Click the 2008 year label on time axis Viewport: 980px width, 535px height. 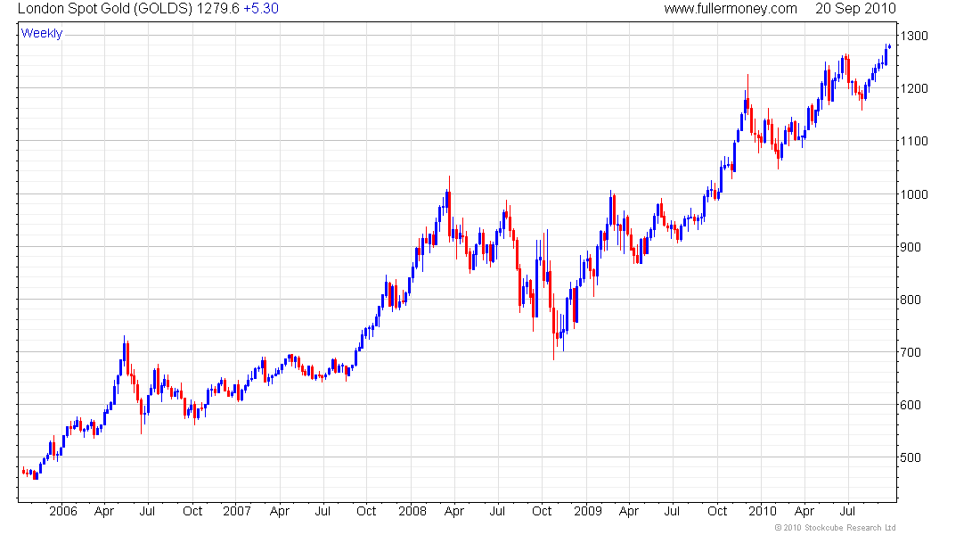(412, 511)
